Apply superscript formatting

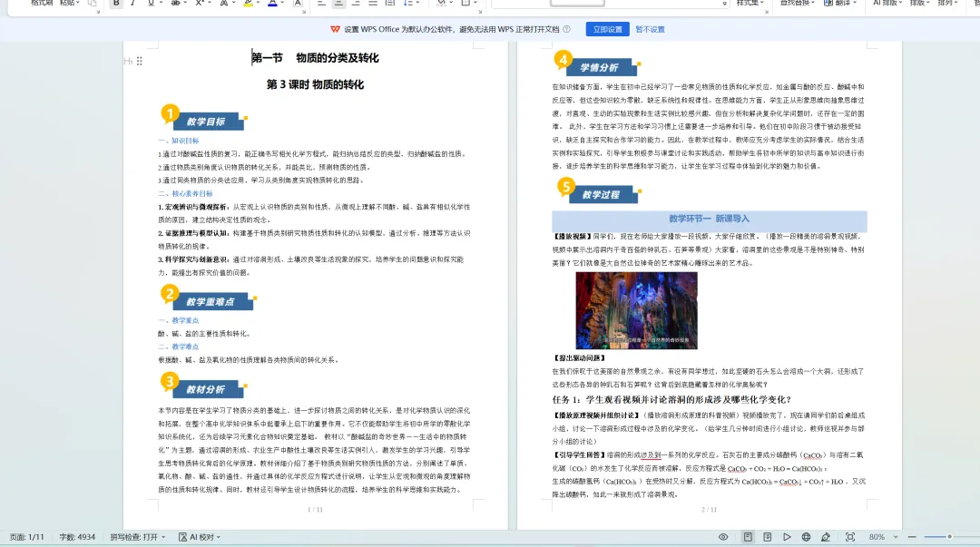click(x=199, y=3)
